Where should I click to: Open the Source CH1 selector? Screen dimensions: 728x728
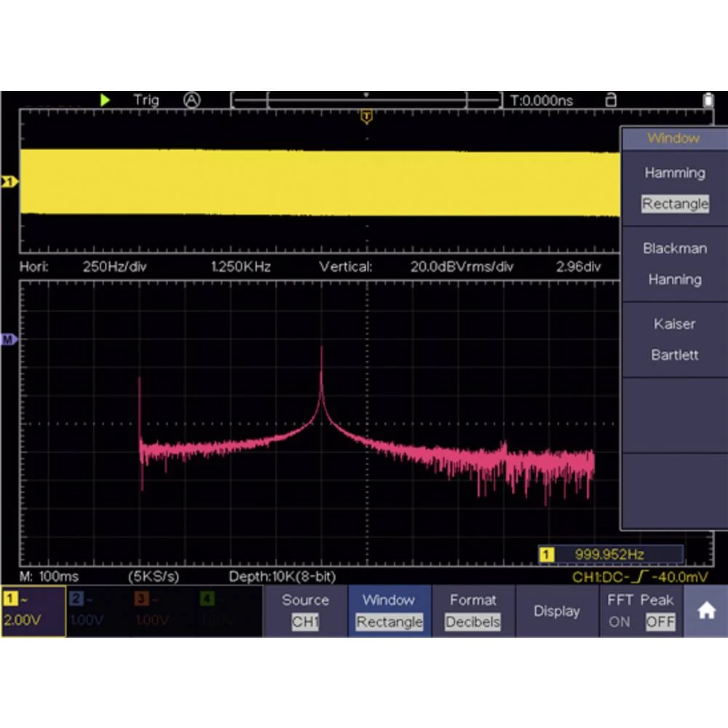pos(305,612)
